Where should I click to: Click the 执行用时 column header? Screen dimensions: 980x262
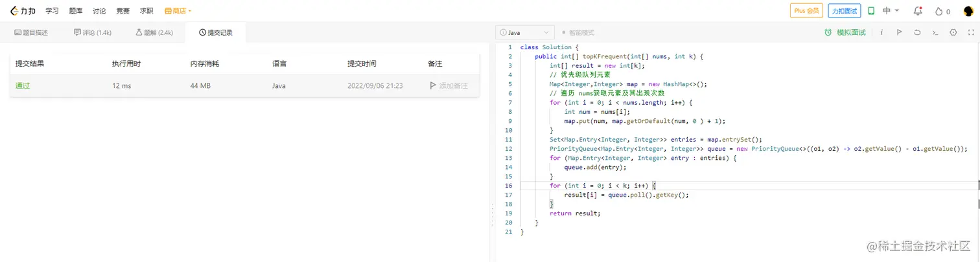[126, 64]
